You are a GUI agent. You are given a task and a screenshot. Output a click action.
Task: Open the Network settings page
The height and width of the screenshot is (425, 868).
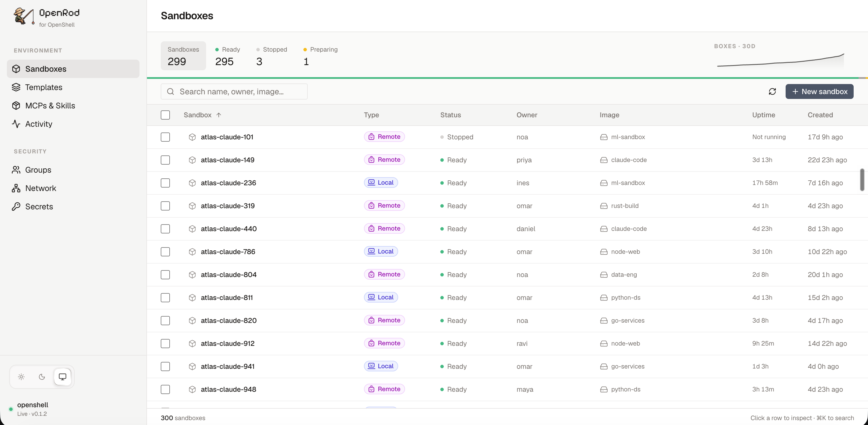click(x=73, y=188)
